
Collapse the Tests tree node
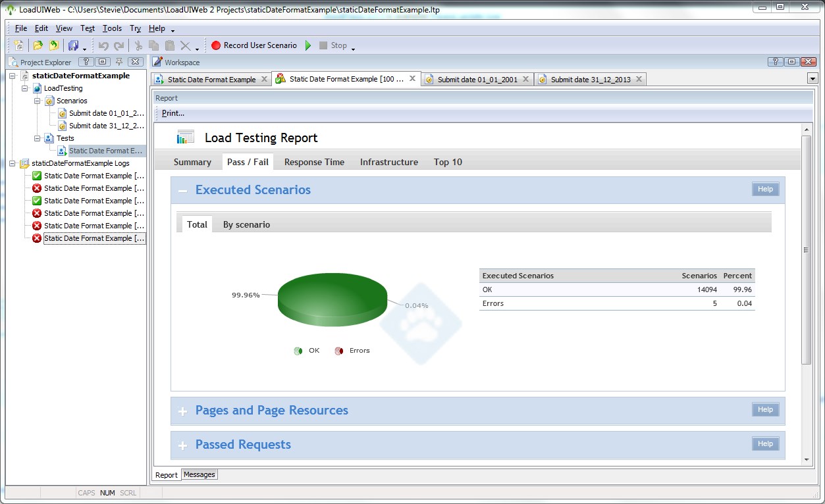click(x=38, y=138)
